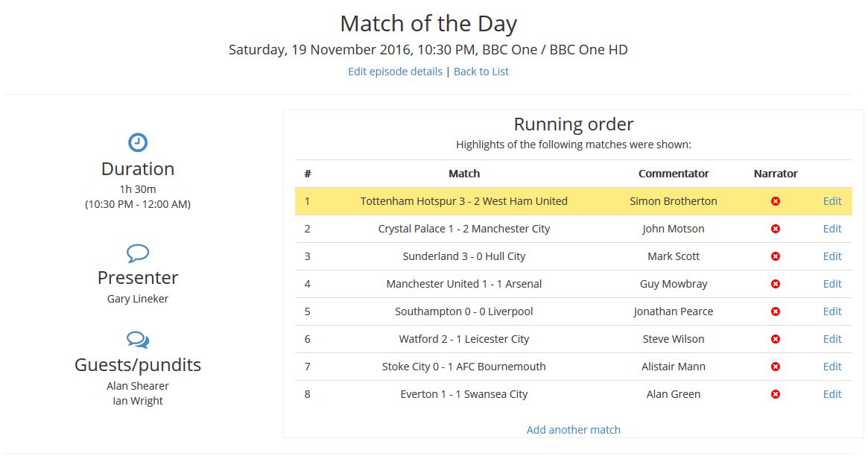Click the double chat bubbles Guests/pundits icon
The width and height of the screenshot is (868, 456).
(x=138, y=340)
